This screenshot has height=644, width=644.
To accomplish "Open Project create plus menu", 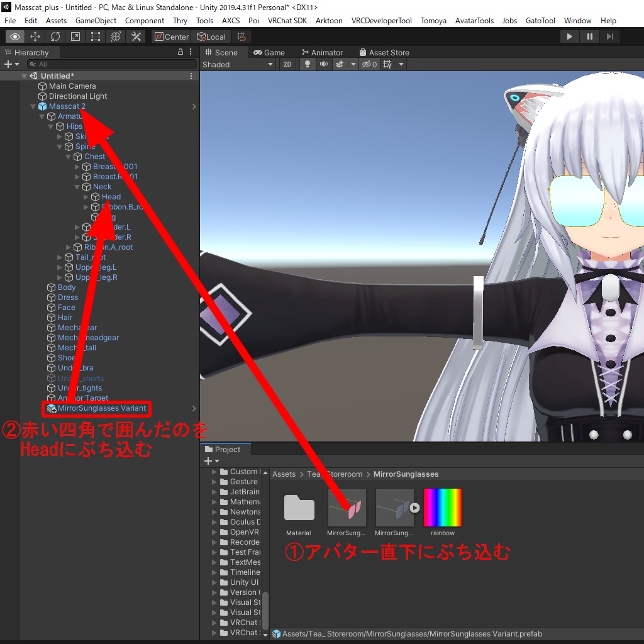I will [x=211, y=461].
